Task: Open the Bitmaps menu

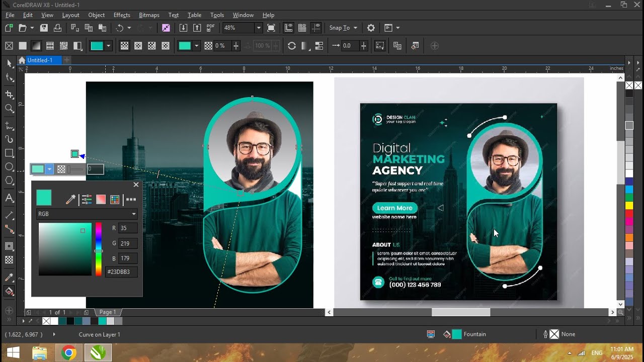Action: (149, 15)
